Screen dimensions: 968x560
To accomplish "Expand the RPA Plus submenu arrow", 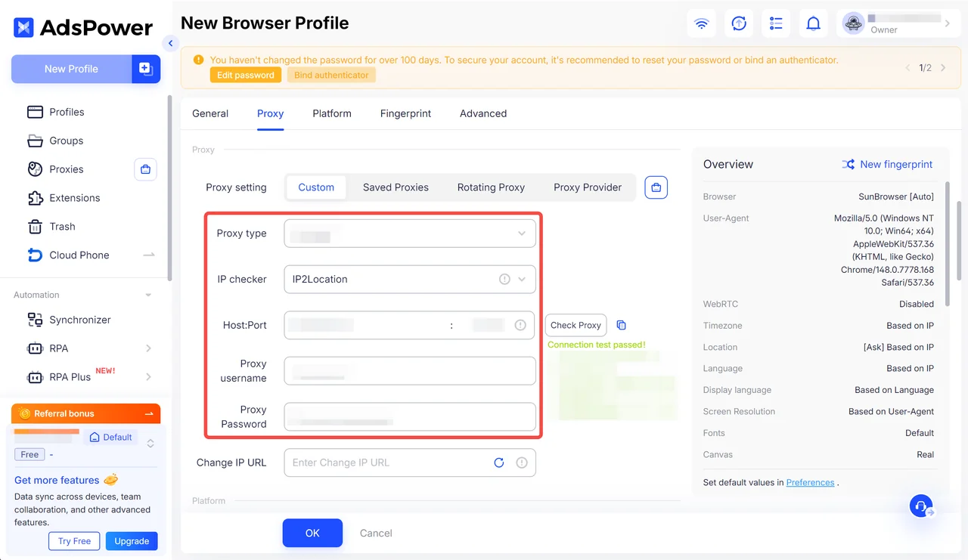I will point(148,377).
